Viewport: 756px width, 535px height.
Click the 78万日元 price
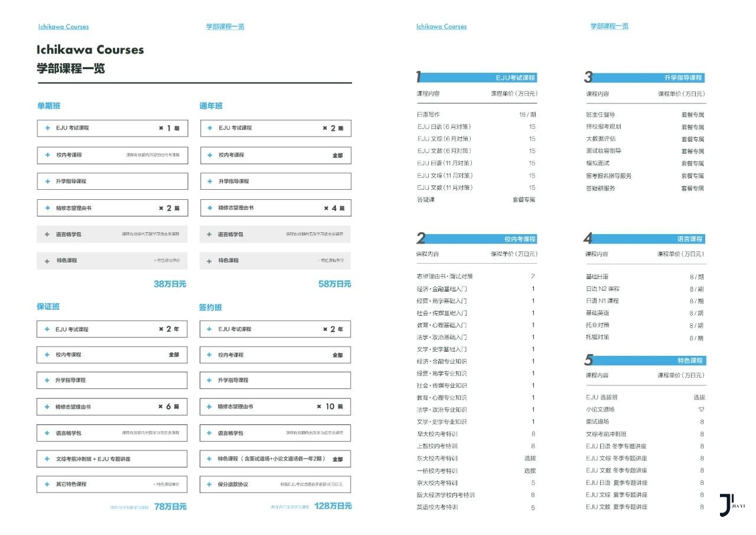(x=170, y=506)
